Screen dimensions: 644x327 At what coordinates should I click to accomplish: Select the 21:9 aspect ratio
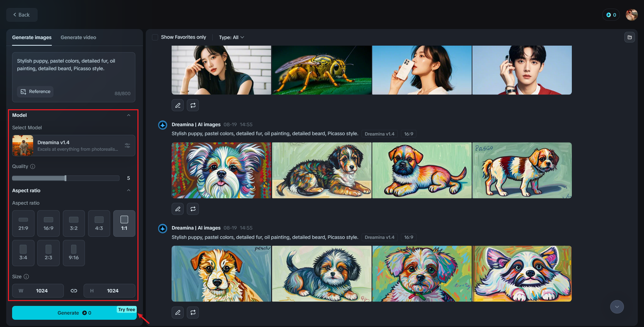click(x=23, y=223)
